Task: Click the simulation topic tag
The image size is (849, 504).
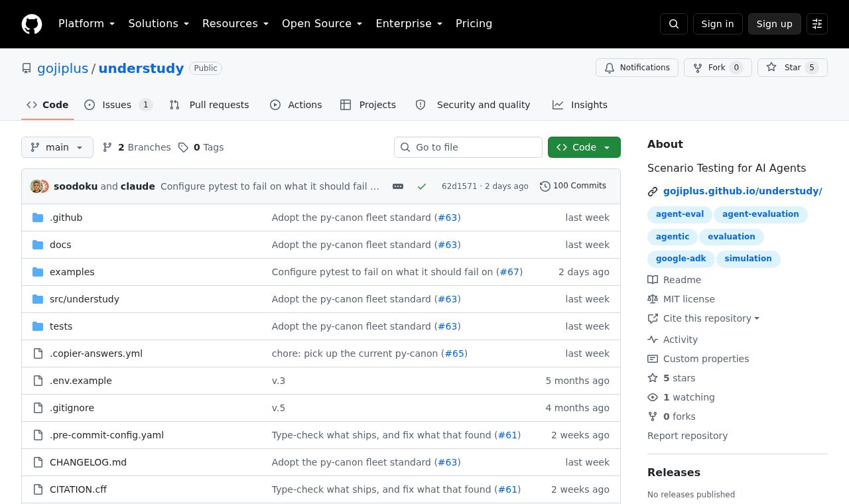Action: click(x=748, y=259)
